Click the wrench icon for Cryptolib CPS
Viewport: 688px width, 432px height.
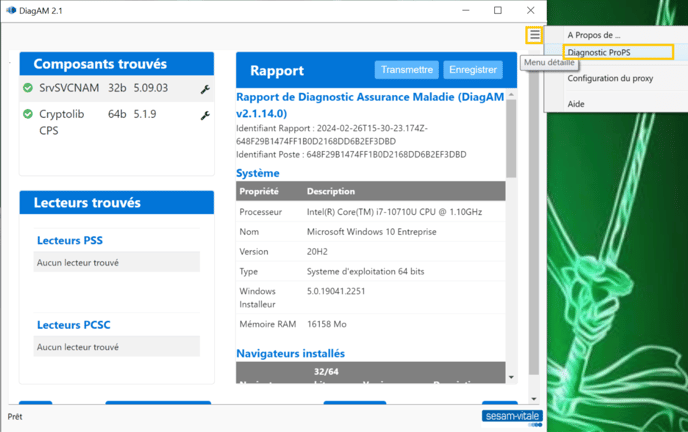(x=205, y=115)
